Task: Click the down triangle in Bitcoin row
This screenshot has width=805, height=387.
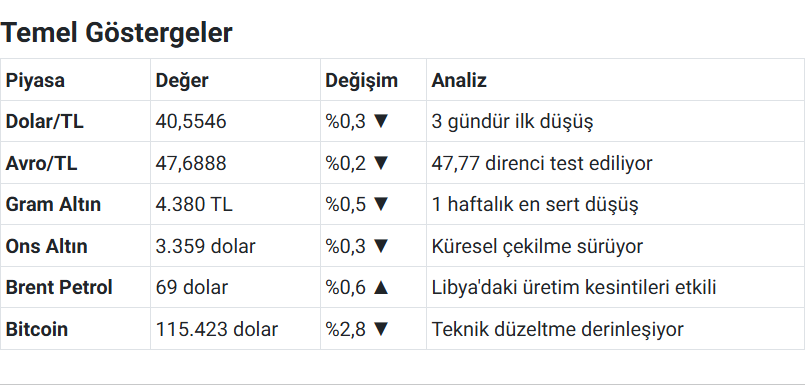Action: (380, 329)
